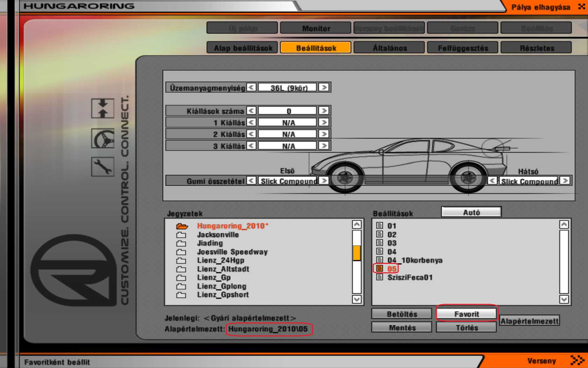Click the orange Jegyzetek scrollbar thumb
Image resolution: width=588 pixels, height=368 pixels.
(x=357, y=253)
